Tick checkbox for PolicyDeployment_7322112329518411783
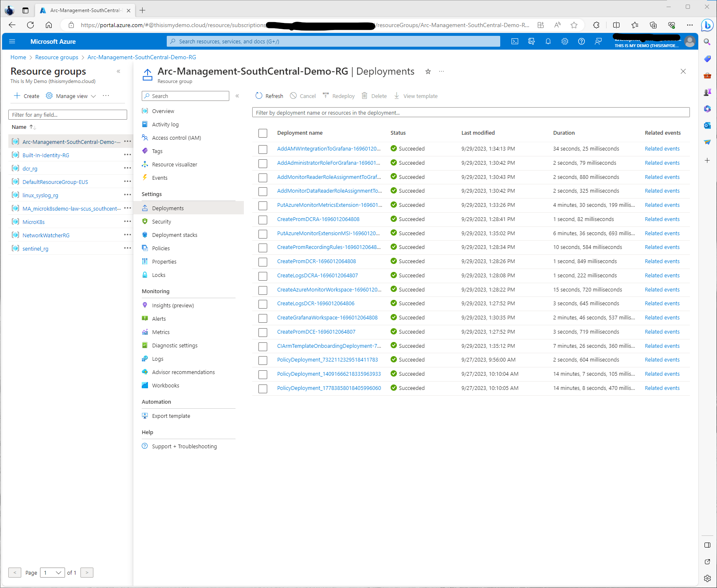717x588 pixels. (x=263, y=360)
